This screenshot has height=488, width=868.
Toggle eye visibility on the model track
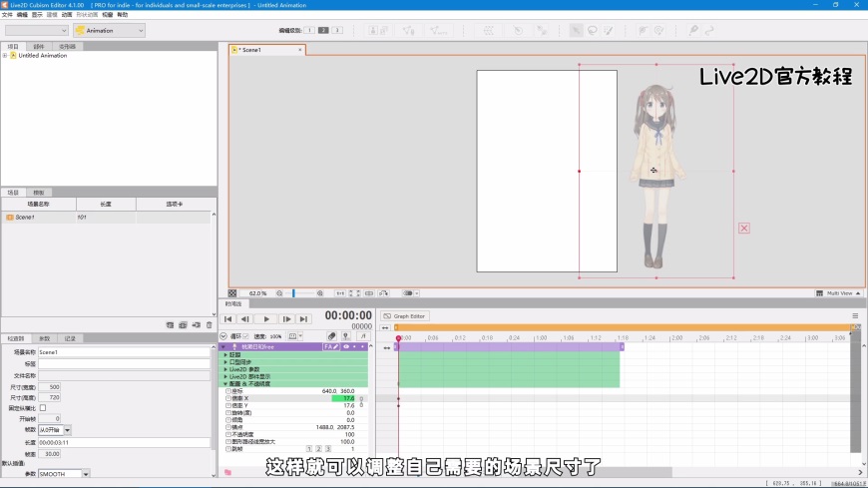pos(346,346)
